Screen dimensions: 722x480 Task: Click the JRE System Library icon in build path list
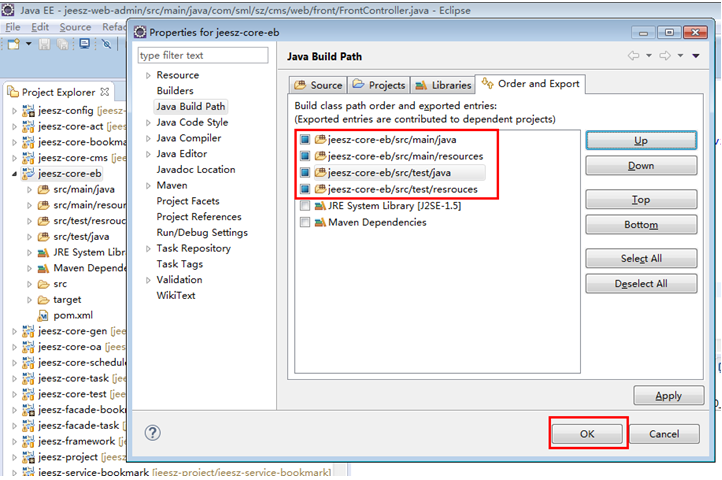pos(320,206)
